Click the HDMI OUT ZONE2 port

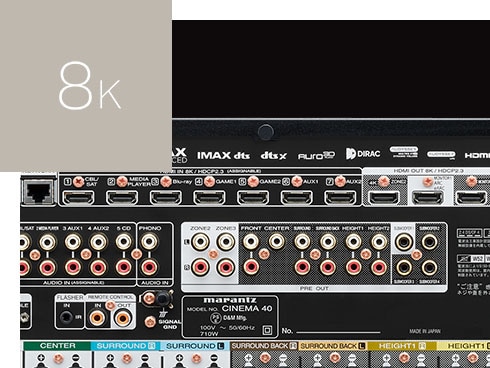pos(384,198)
